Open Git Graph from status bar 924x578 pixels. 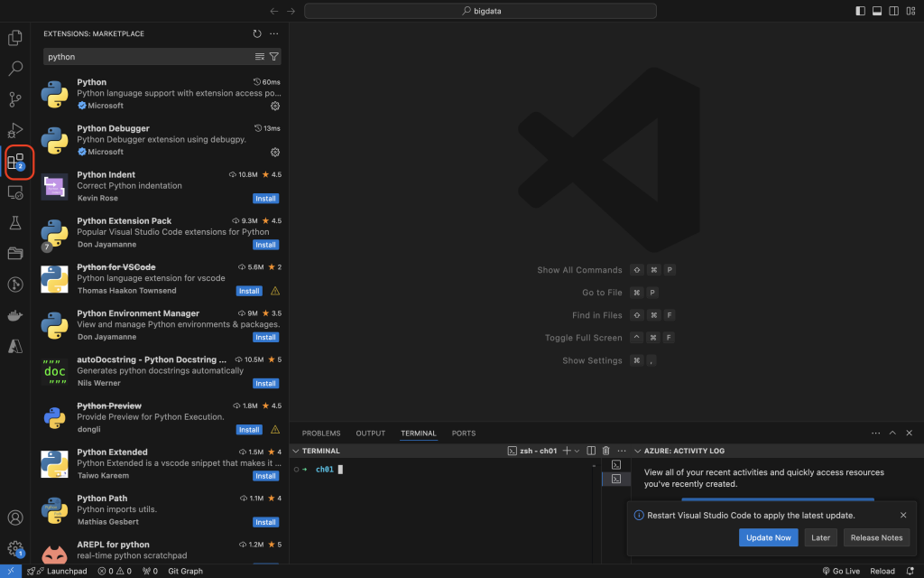(x=185, y=571)
